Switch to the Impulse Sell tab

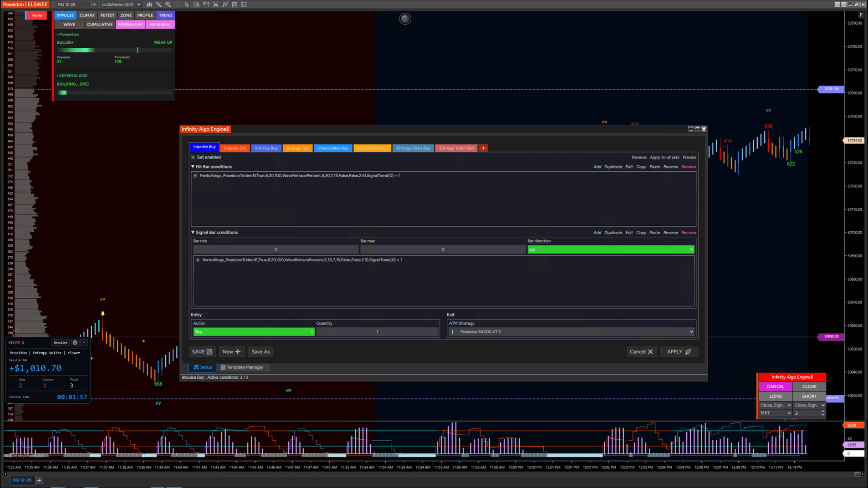(x=235, y=148)
